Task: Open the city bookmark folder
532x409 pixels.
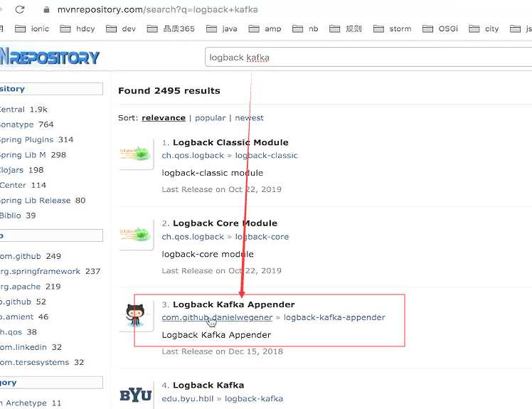Action: click(x=484, y=29)
